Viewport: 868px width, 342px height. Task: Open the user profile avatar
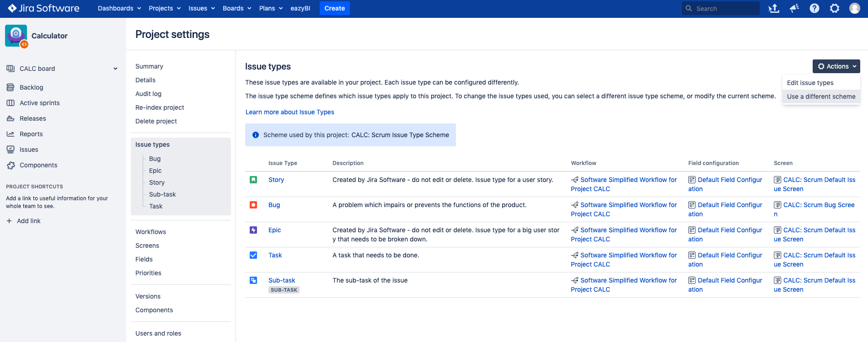pos(855,8)
